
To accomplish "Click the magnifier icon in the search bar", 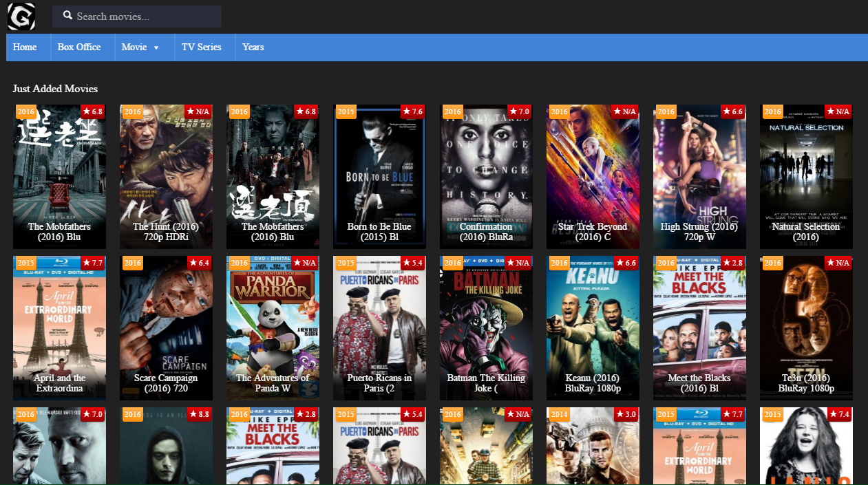I will (67, 15).
